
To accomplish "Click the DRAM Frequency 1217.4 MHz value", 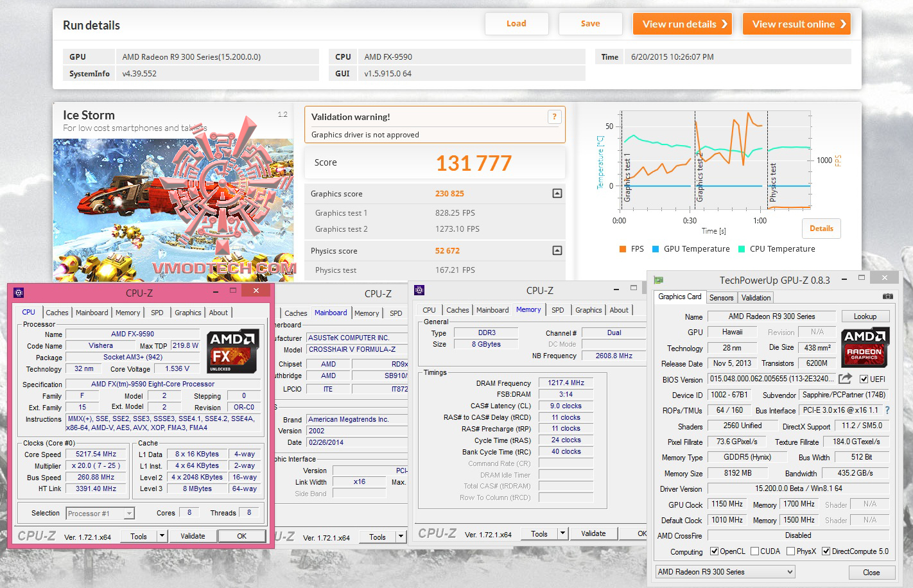I will click(566, 383).
